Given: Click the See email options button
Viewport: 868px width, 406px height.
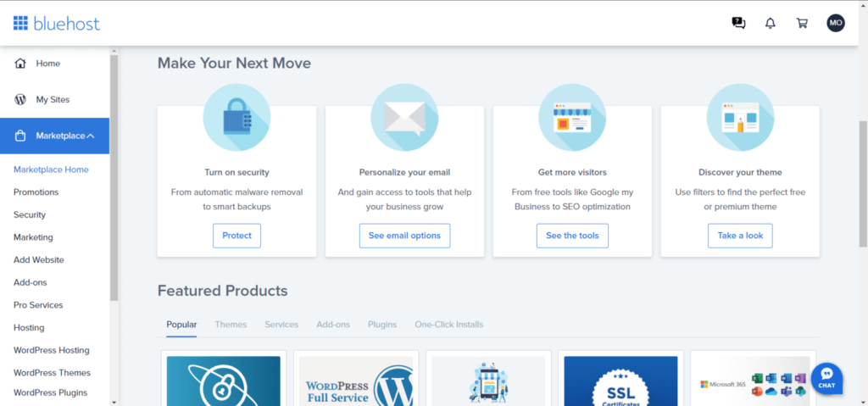Looking at the screenshot, I should (x=404, y=236).
